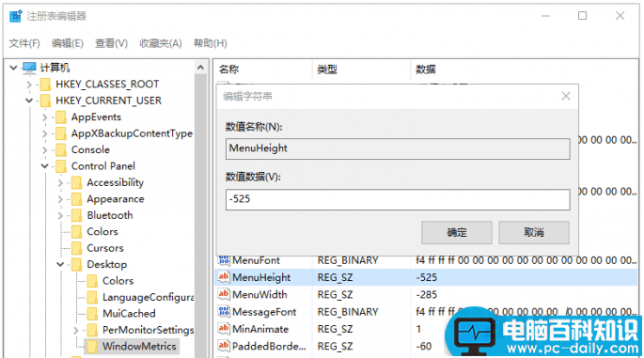This screenshot has height=358, width=644.
Task: Click MessageFont binary value icon
Action: (x=224, y=312)
